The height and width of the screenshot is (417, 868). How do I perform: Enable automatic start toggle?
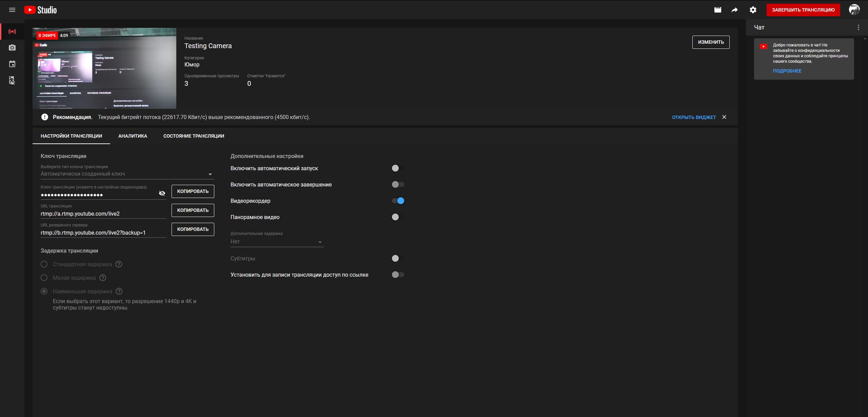click(398, 168)
